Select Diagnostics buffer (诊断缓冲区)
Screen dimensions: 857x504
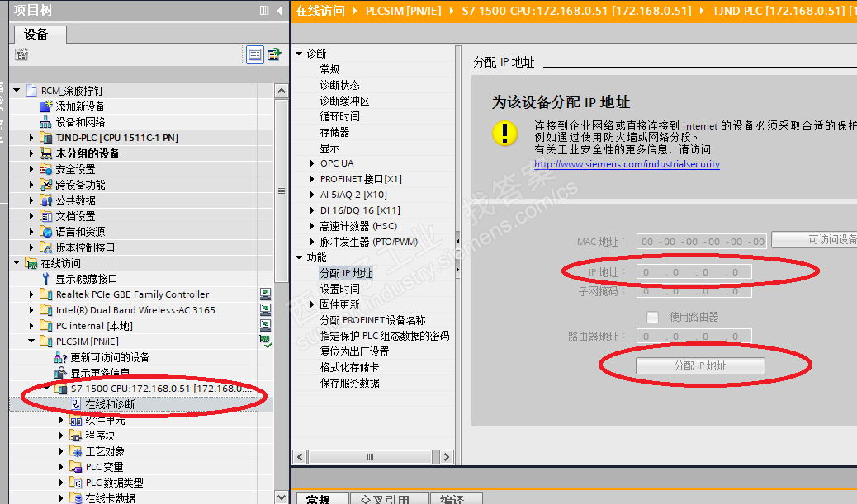(x=345, y=101)
